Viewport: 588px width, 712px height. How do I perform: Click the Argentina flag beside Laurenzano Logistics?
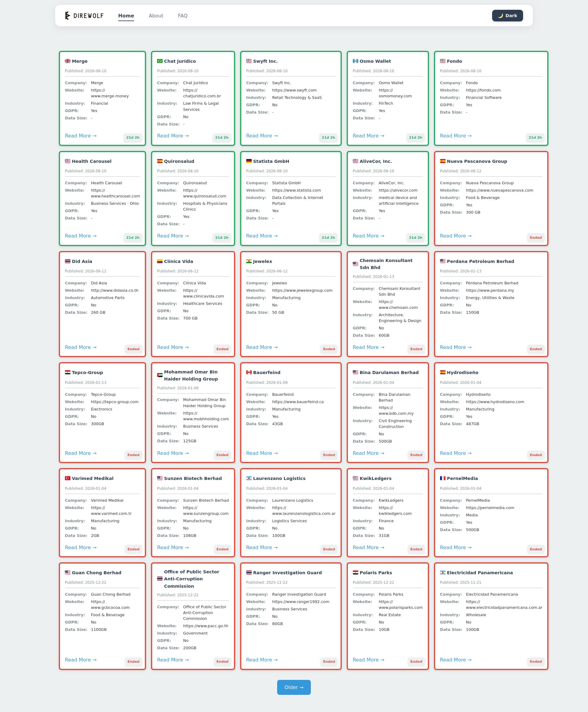point(249,478)
